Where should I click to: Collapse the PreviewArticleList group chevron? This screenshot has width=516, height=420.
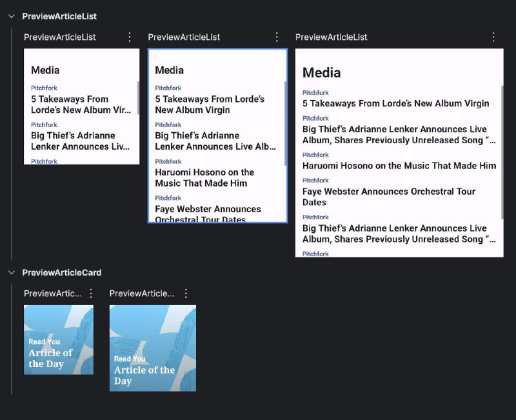click(12, 16)
